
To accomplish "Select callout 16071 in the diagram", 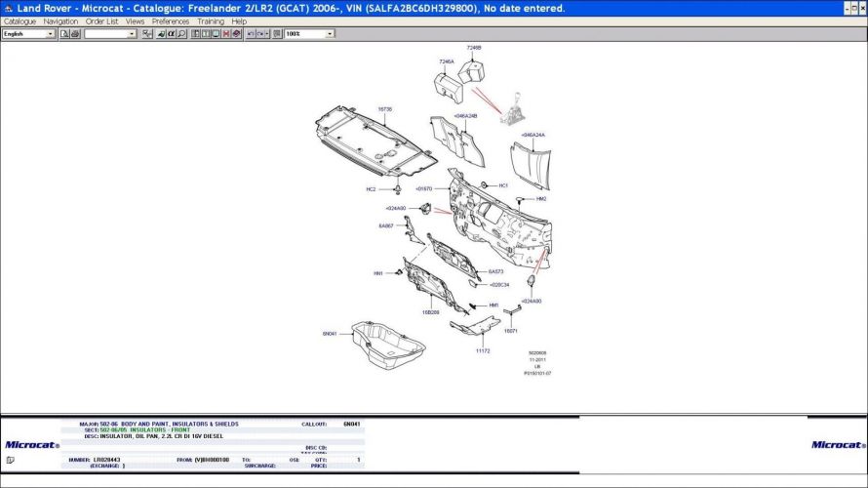I will [x=510, y=331].
